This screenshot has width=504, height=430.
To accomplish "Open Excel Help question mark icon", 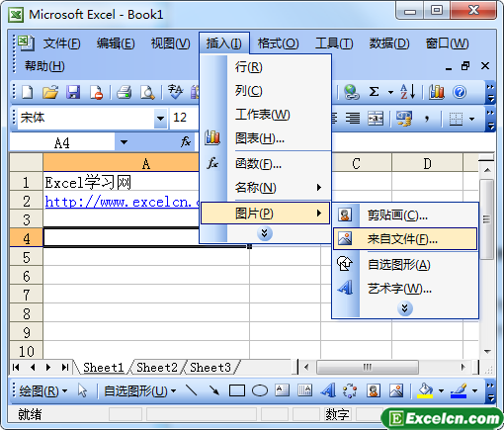I will click(x=460, y=92).
